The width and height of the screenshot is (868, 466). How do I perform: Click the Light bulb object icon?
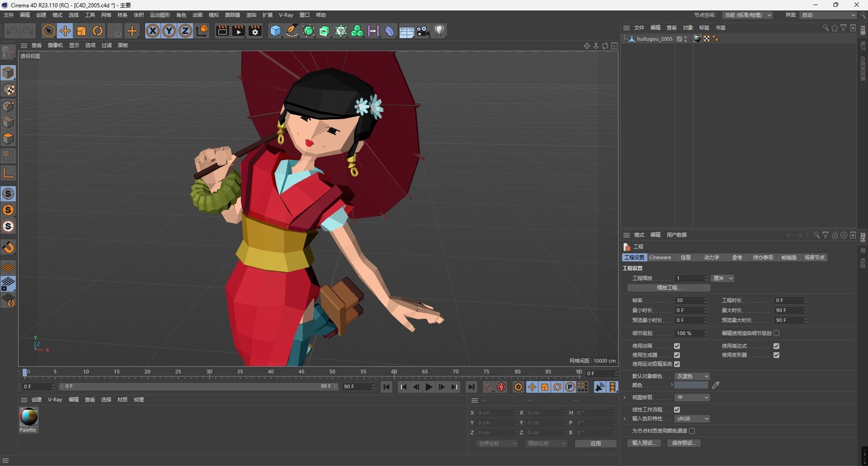439,31
